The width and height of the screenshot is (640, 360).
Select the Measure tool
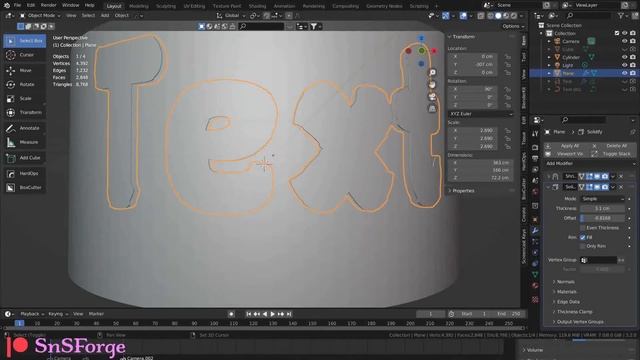[25, 142]
